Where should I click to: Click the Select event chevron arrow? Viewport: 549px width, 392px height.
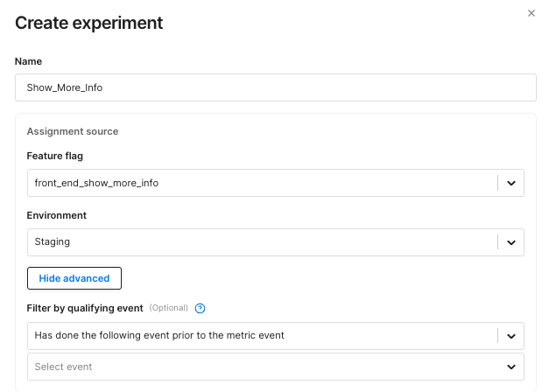(511, 367)
